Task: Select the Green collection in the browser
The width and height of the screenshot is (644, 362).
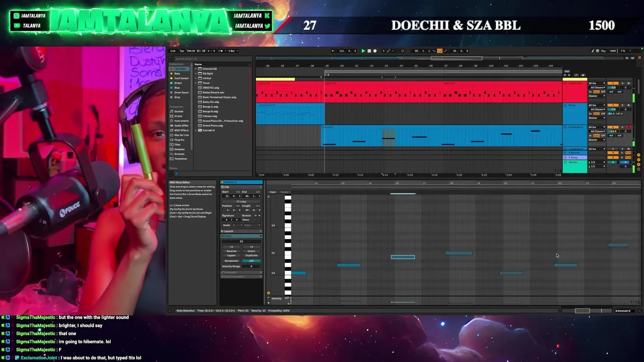Action: click(180, 83)
